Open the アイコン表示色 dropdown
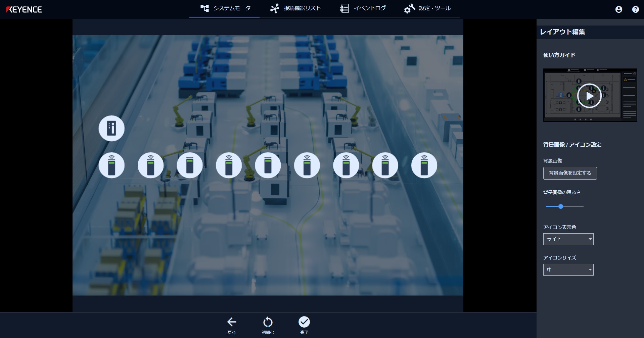This screenshot has width=644, height=338. [568, 239]
